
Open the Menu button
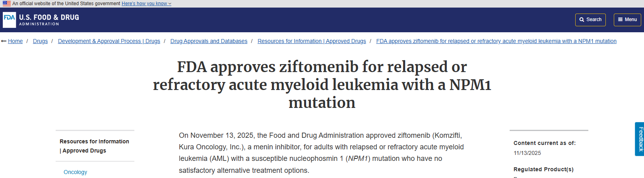(x=627, y=20)
